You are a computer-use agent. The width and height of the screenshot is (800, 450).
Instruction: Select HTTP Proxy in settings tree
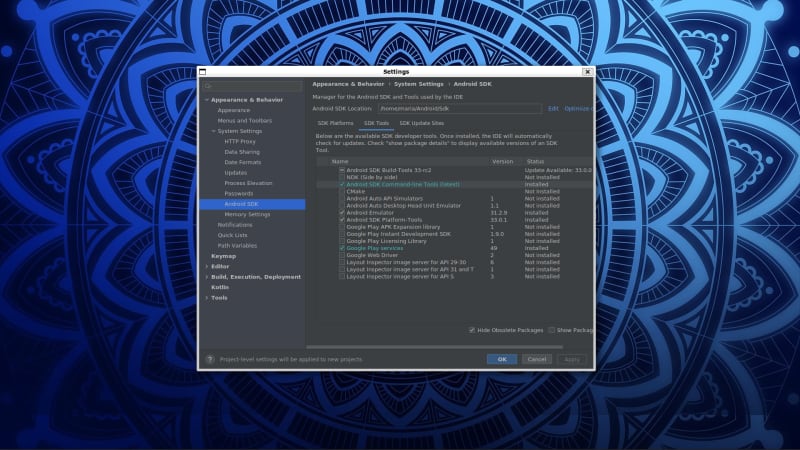coord(240,141)
